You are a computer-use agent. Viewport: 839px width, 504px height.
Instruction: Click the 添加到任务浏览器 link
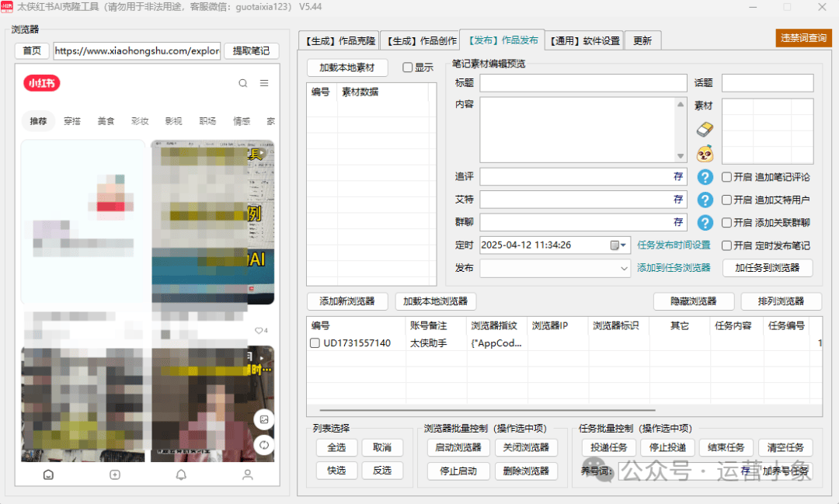click(674, 267)
